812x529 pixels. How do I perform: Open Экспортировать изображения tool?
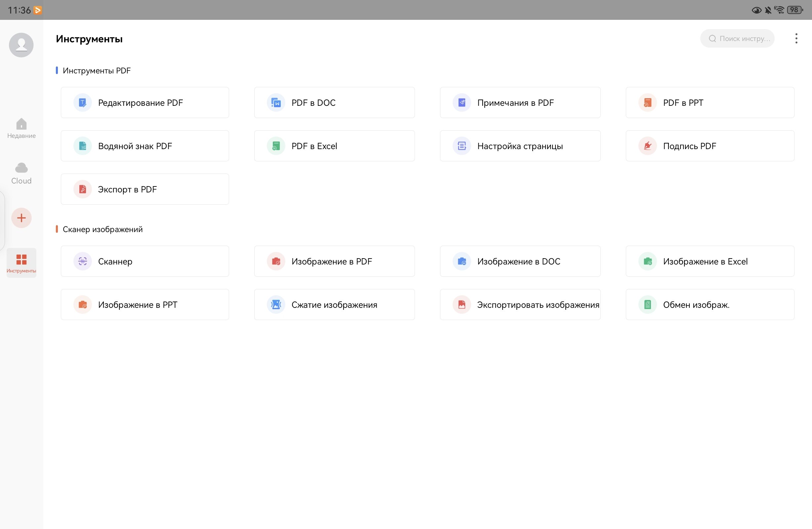click(520, 305)
